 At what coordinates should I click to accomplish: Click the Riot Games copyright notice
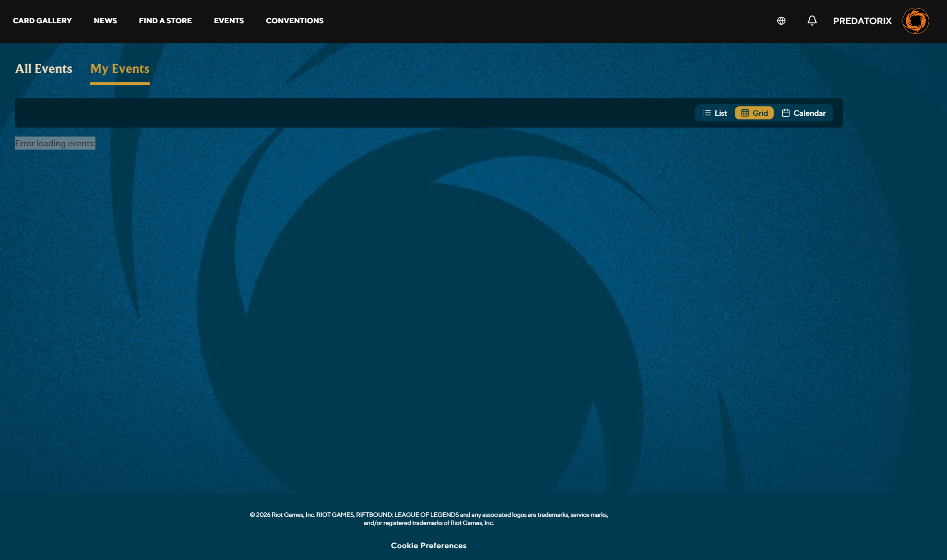(x=429, y=519)
